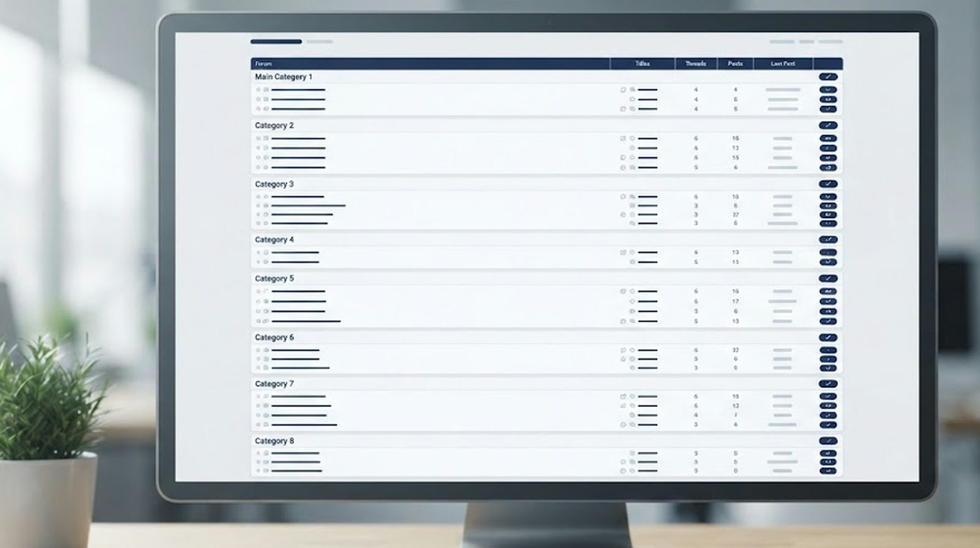980x548 pixels.
Task: Click the pill button on Category 4's second forum row
Action: click(x=828, y=262)
